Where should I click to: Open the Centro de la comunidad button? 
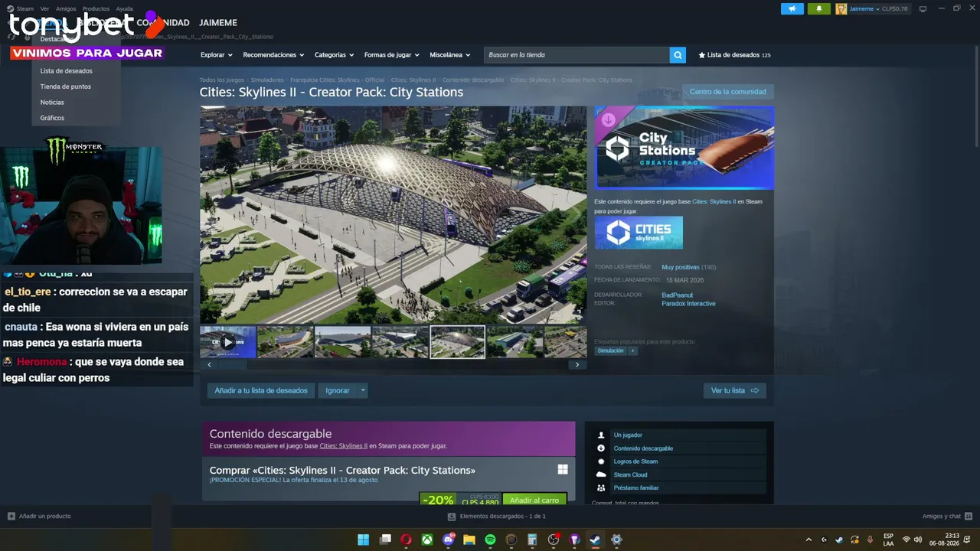click(x=727, y=92)
